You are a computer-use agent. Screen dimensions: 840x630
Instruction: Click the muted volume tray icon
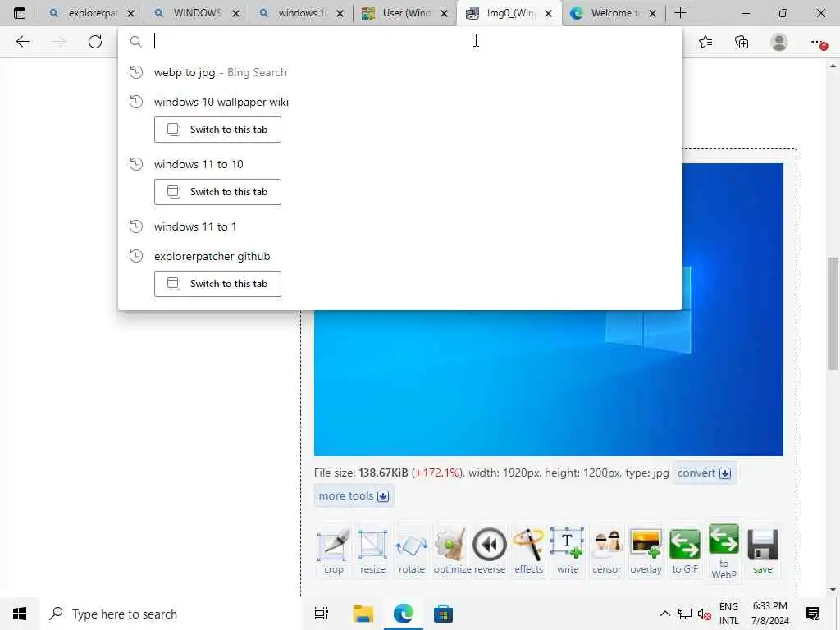click(x=704, y=614)
